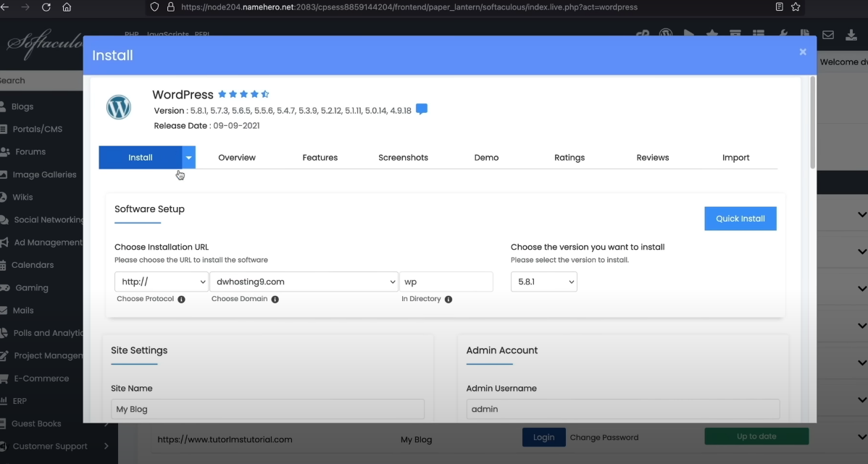Open the browser home page icon
868x464 pixels.
click(x=67, y=7)
